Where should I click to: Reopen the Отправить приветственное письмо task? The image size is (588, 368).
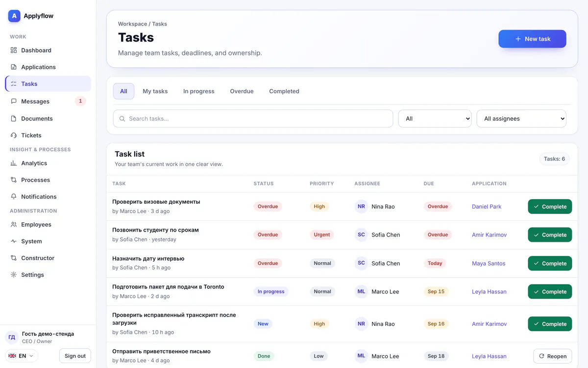tap(552, 356)
